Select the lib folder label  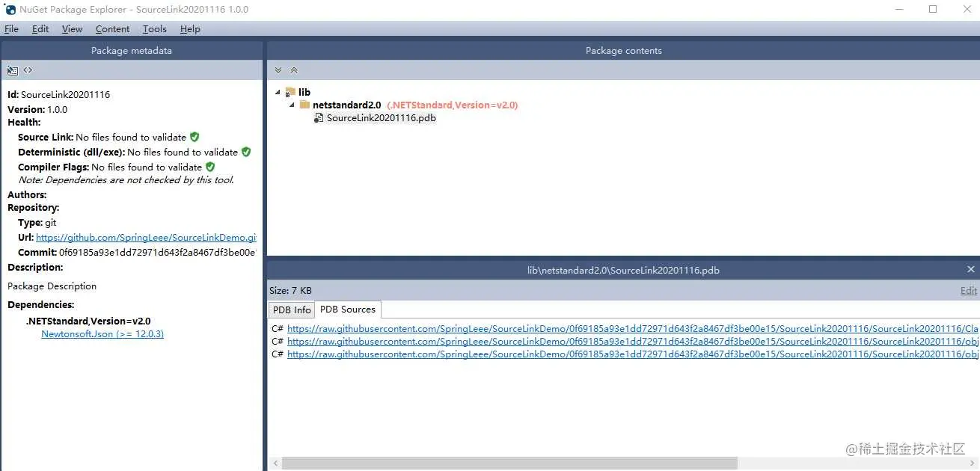point(304,92)
